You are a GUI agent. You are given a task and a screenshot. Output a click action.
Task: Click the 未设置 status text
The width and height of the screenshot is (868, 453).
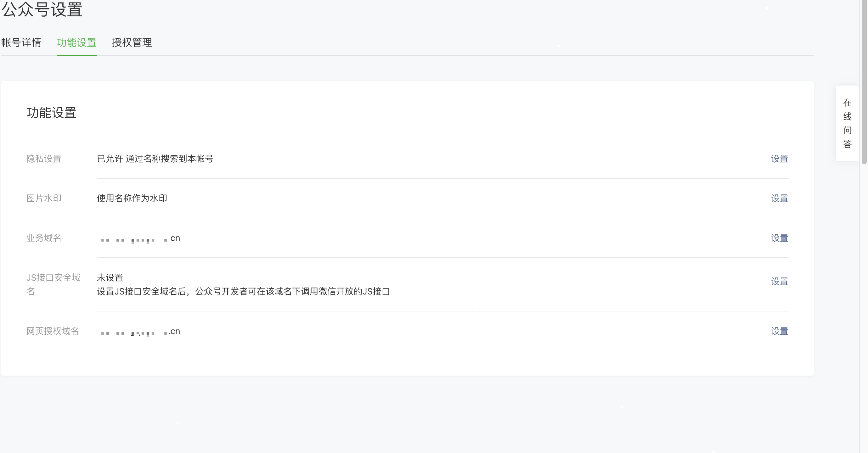tap(110, 277)
